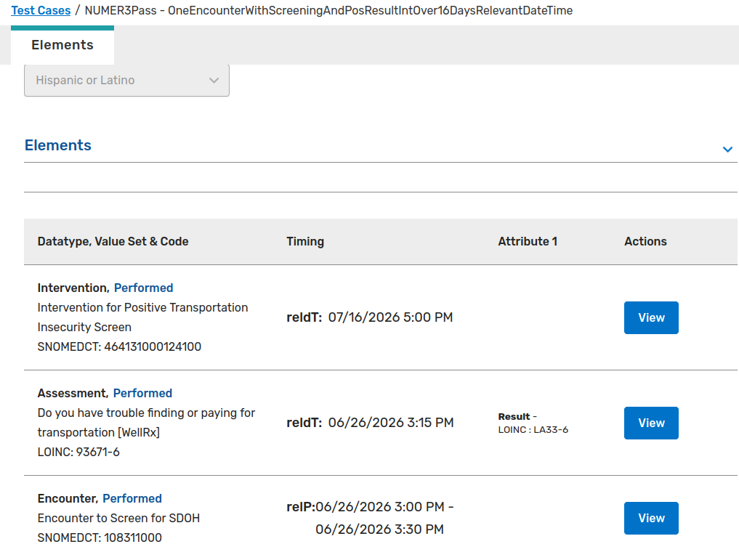The image size is (739, 560).
Task: Click the Elements section heading
Action: tap(58, 145)
